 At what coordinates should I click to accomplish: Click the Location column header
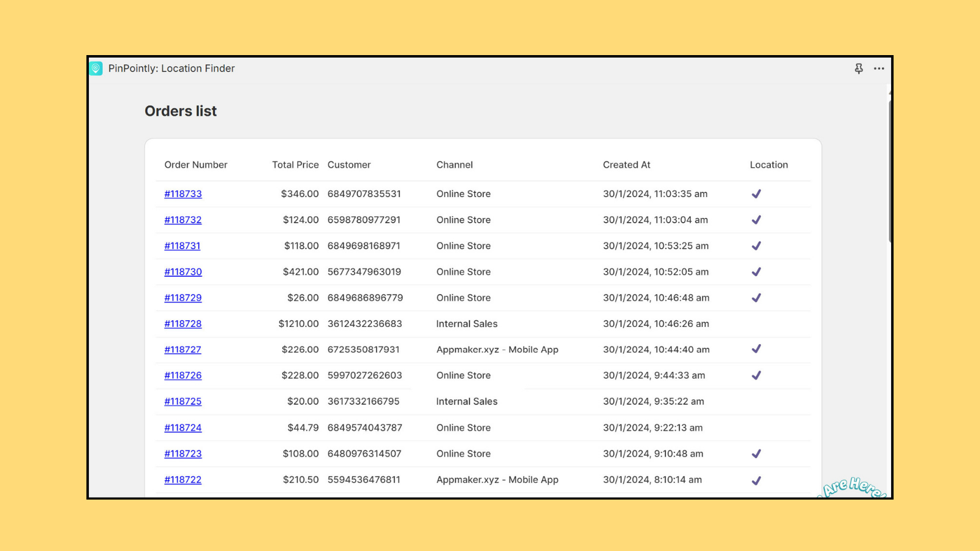tap(769, 165)
